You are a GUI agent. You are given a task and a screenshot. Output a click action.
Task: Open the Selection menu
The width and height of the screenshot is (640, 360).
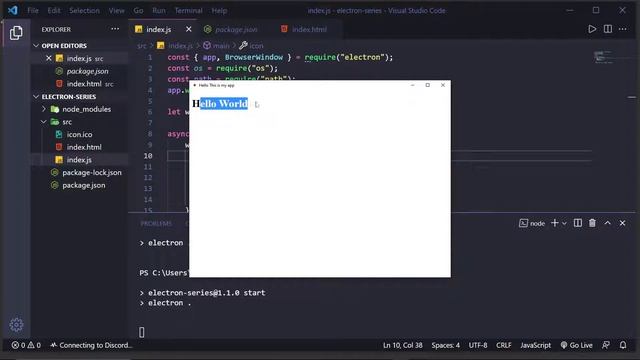coord(84,11)
